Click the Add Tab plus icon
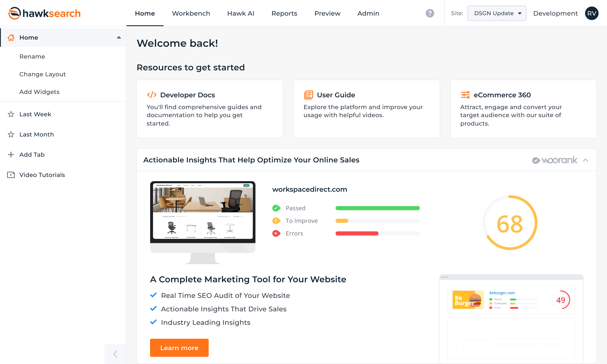The image size is (607, 364). click(11, 155)
